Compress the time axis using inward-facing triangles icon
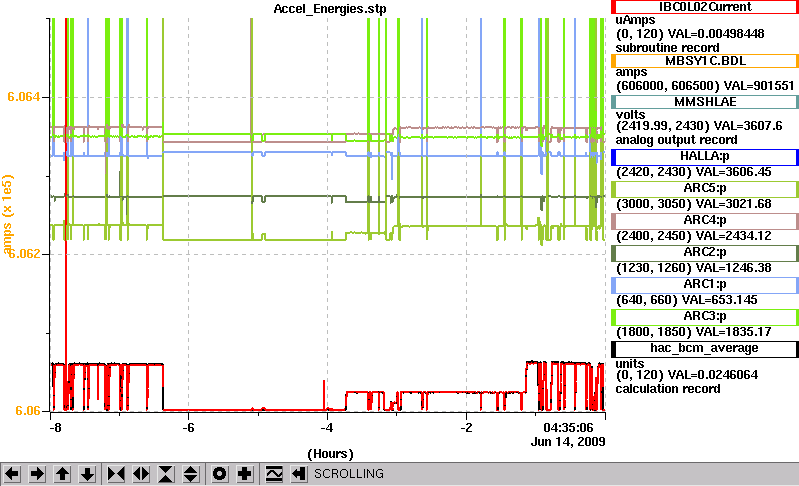Image resolution: width=799 pixels, height=486 pixels. (x=116, y=474)
